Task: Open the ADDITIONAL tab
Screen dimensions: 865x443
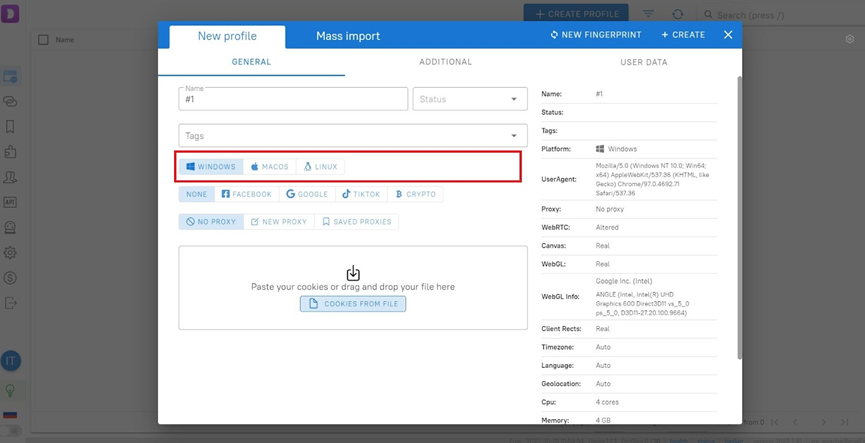Action: [446, 62]
